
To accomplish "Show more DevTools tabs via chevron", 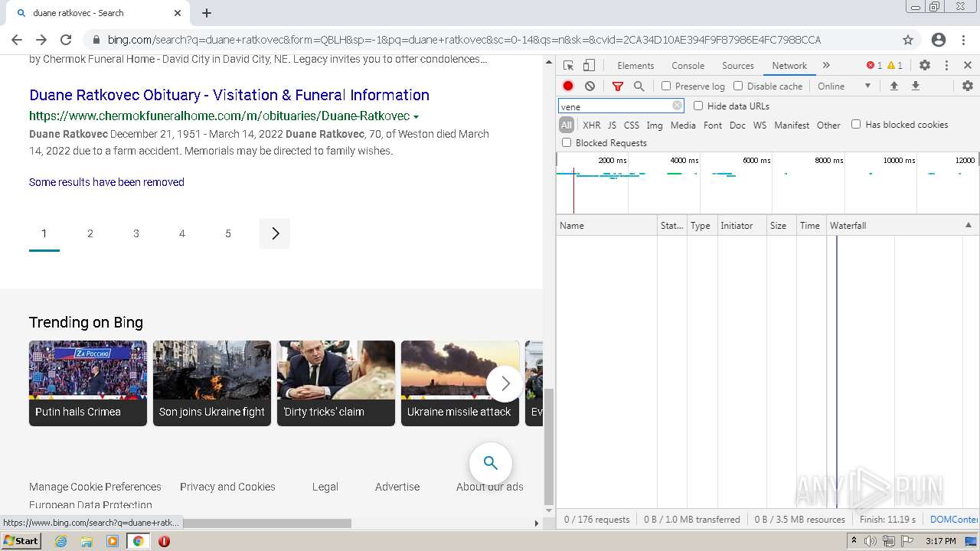I will tap(826, 66).
